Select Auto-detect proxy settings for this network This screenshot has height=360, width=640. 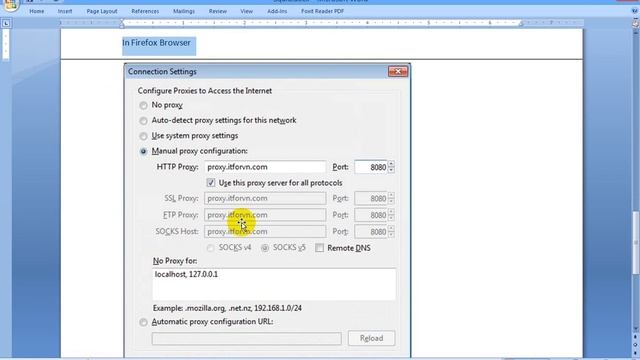[143, 121]
